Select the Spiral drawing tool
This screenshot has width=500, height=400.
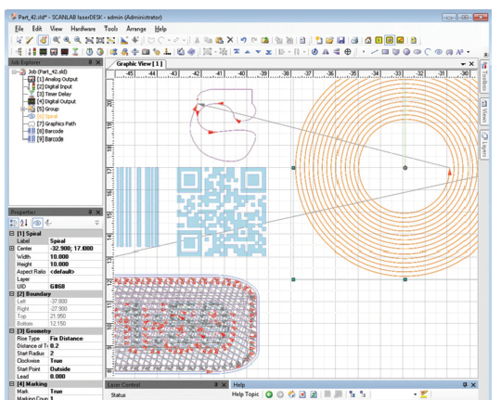(439, 52)
